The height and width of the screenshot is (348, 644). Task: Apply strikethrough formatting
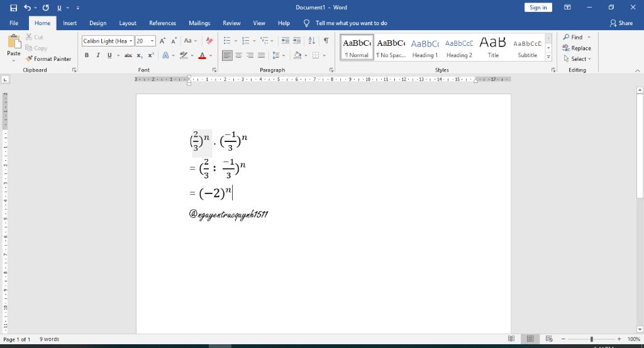coord(128,55)
